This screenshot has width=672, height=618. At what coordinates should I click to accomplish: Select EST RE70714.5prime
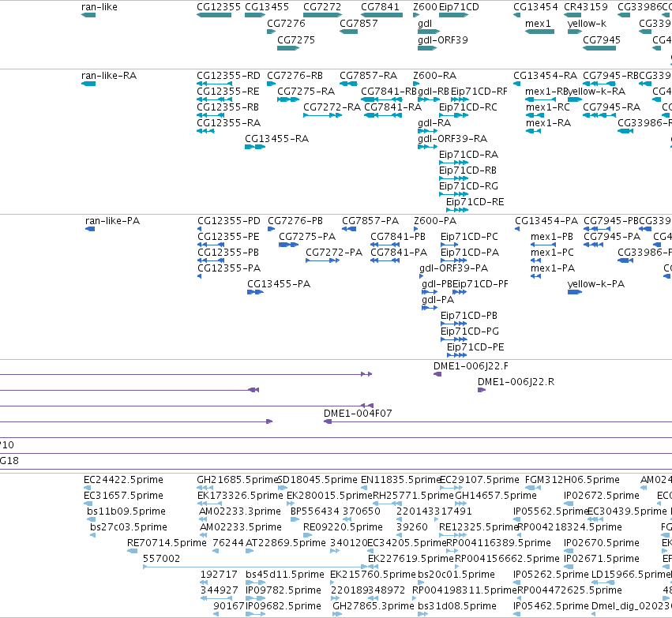pos(133,551)
